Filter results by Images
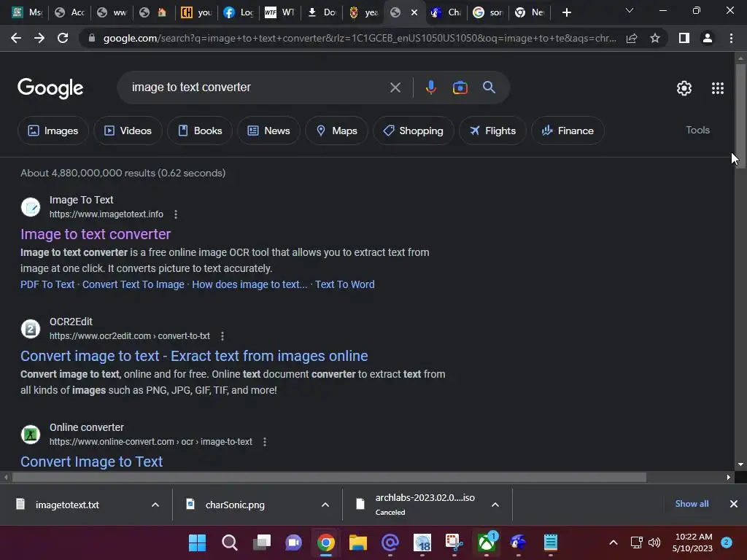This screenshot has width=747, height=560. point(53,131)
